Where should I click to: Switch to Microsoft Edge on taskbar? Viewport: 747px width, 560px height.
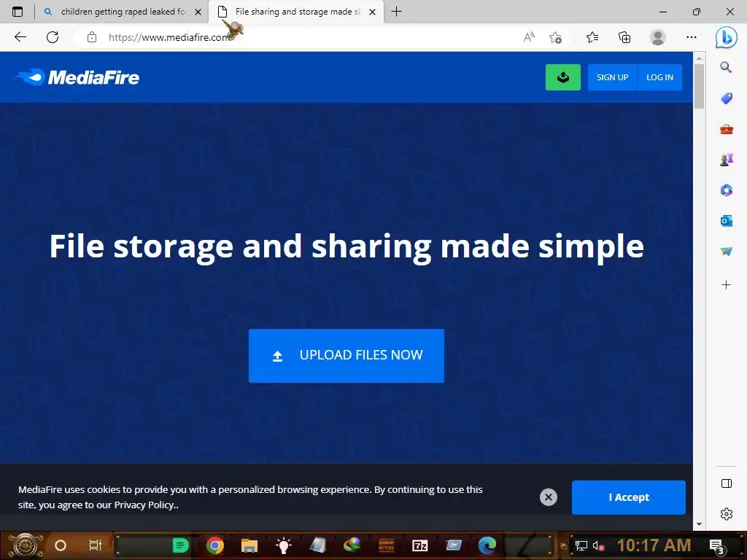(487, 545)
